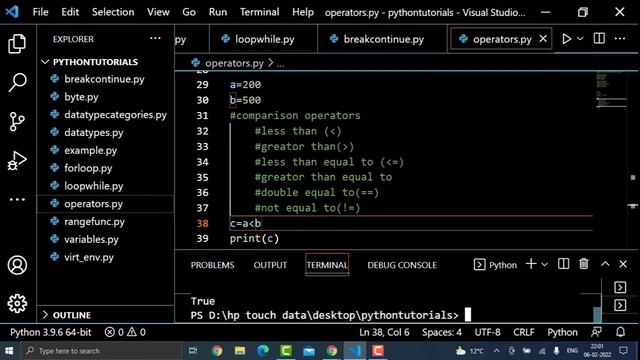This screenshot has width=640, height=360.
Task: Run Python file with play button
Action: (x=567, y=39)
